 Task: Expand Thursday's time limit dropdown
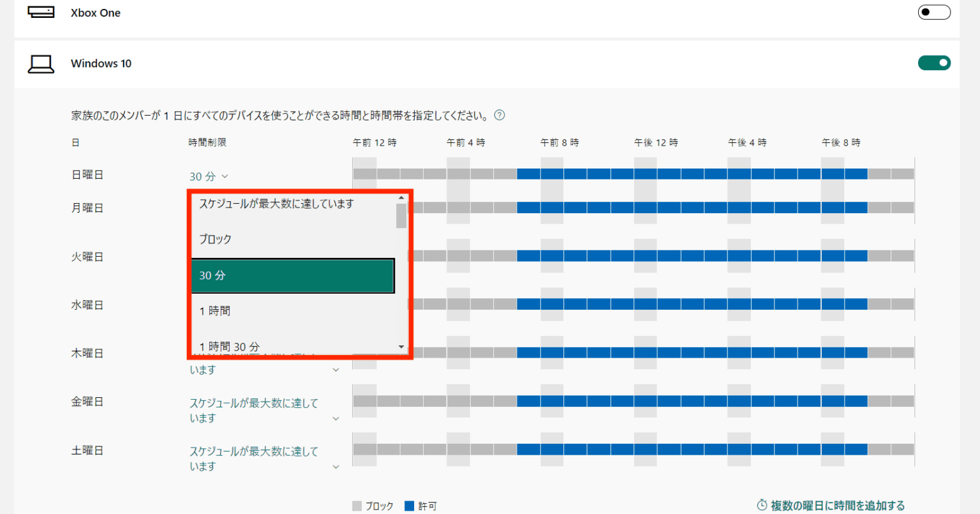click(336, 369)
